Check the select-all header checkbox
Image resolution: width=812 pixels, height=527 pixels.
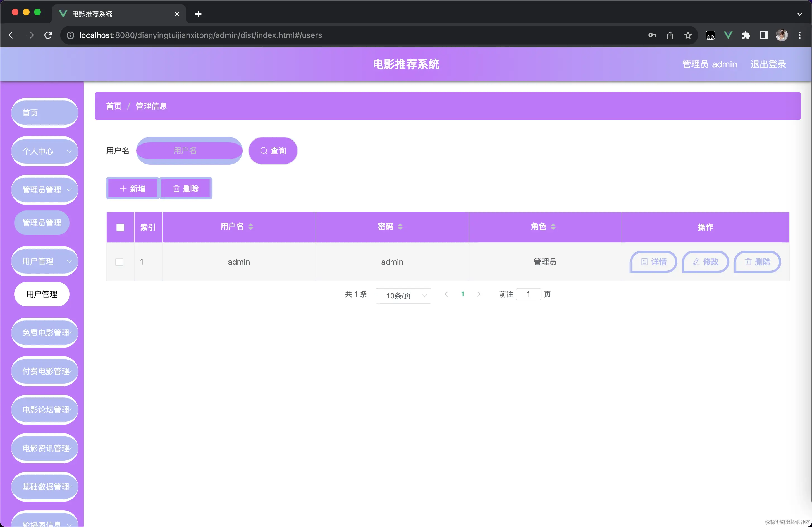click(x=120, y=227)
